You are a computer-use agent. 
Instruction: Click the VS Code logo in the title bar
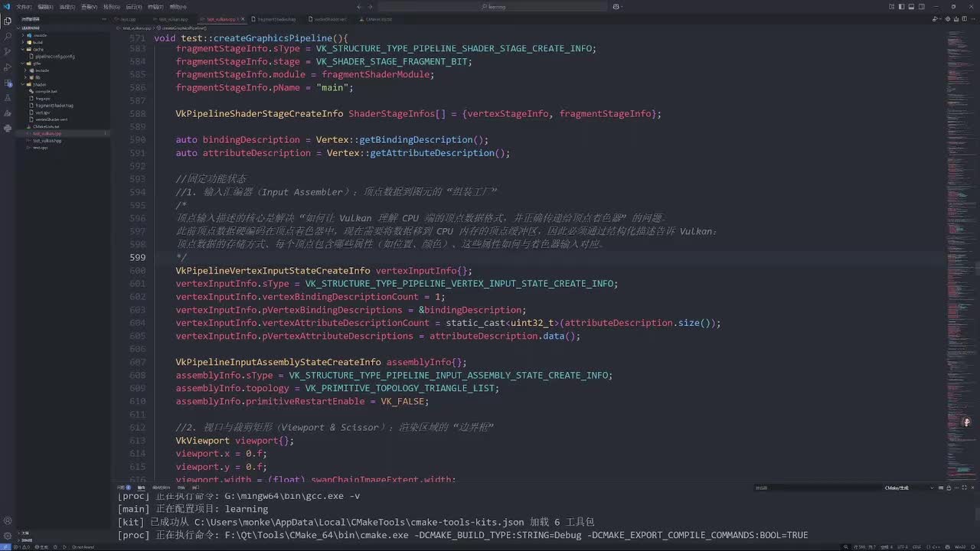(8, 7)
